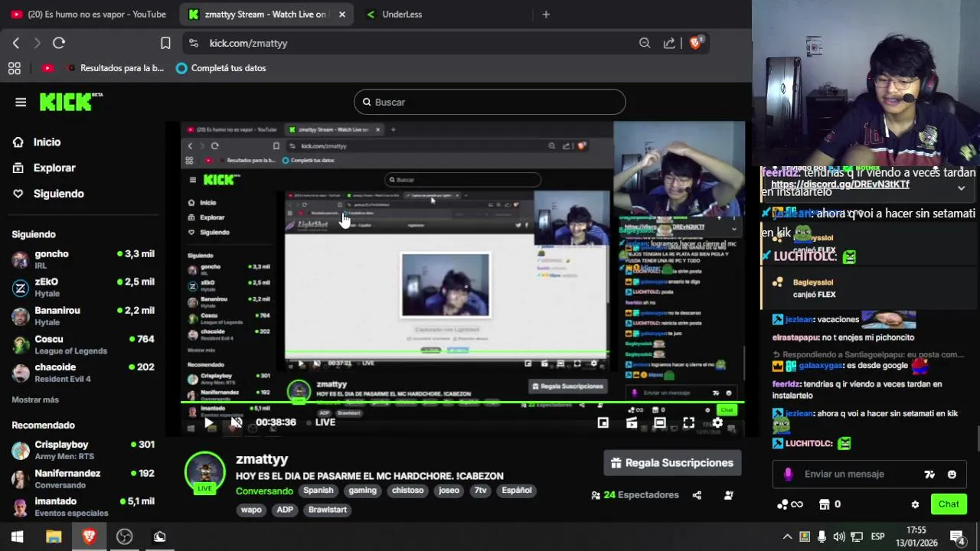Switch to the YouTube browser tab
Image resolution: width=980 pixels, height=551 pixels.
click(88, 14)
